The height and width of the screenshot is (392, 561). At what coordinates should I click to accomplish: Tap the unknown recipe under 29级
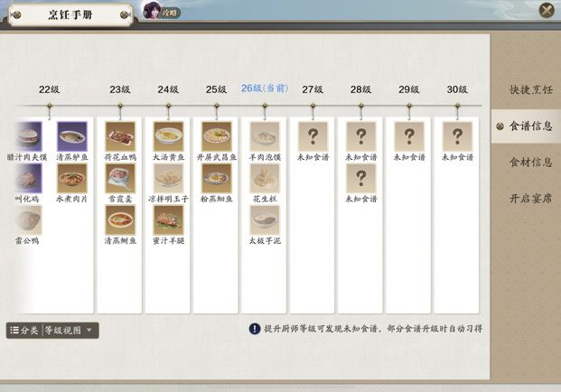[409, 136]
